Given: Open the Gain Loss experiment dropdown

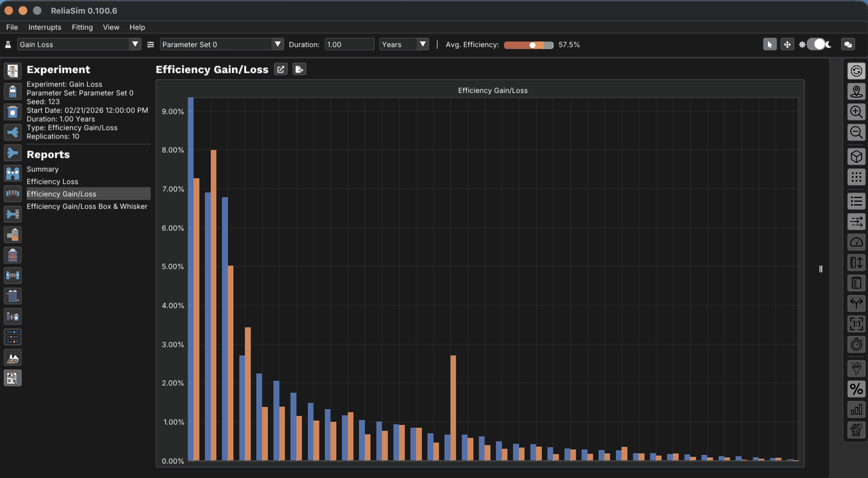Looking at the screenshot, I should point(79,45).
